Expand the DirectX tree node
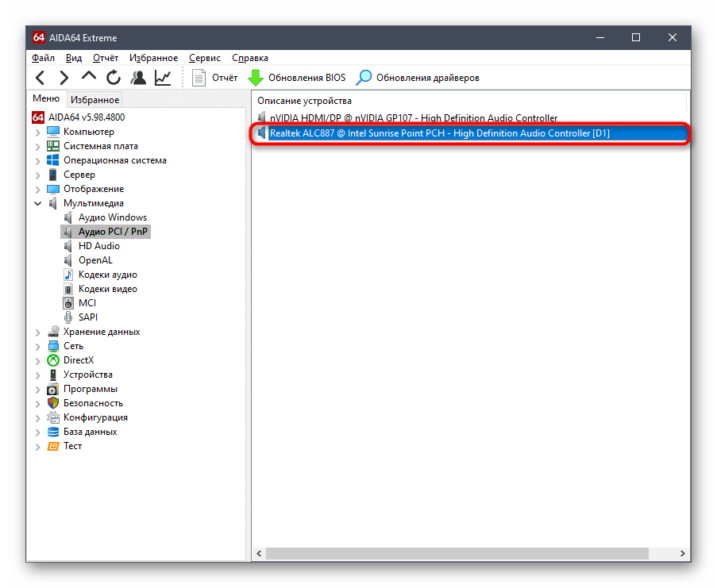717x588 pixels. point(38,361)
